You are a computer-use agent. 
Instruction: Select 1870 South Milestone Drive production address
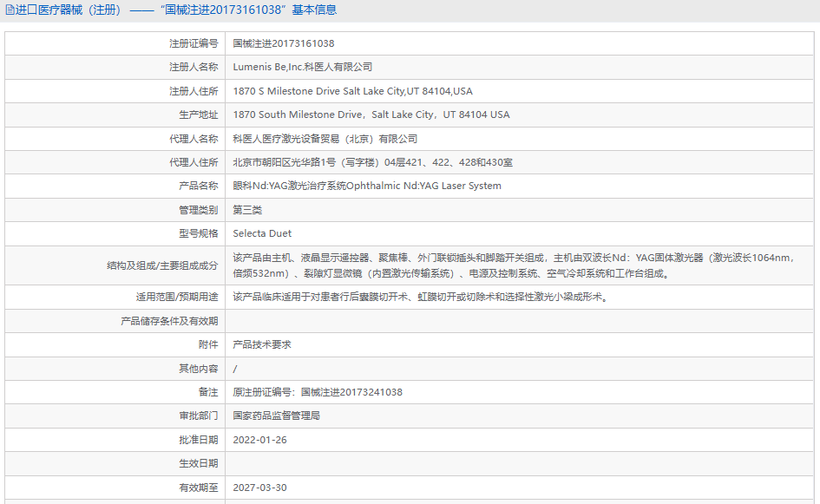[371, 115]
